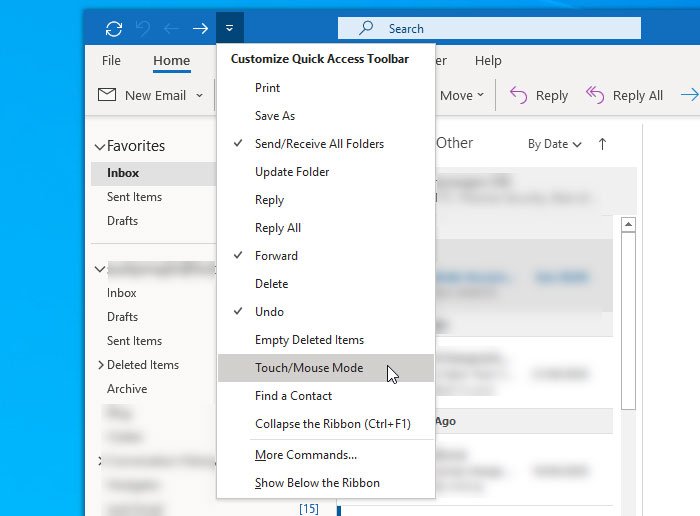Open More Commands... option

(x=325, y=455)
